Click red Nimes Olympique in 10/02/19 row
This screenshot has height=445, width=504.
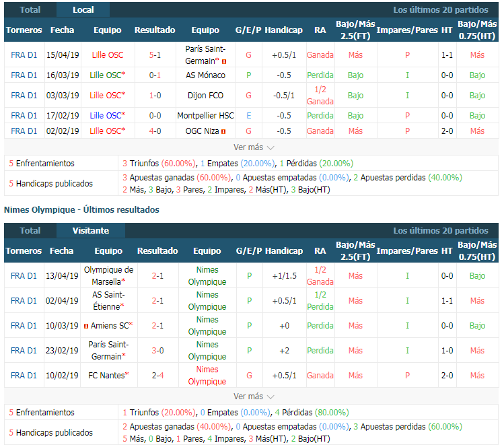tap(207, 375)
